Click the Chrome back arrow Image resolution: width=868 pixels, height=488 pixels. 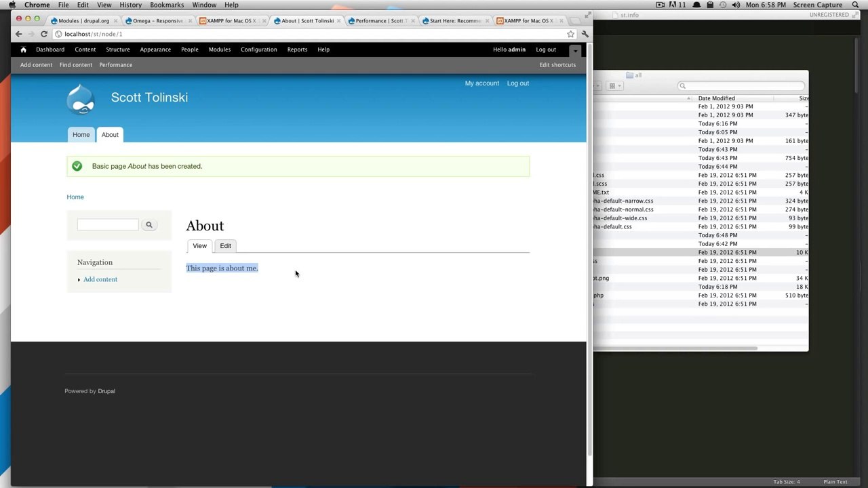pos(18,34)
